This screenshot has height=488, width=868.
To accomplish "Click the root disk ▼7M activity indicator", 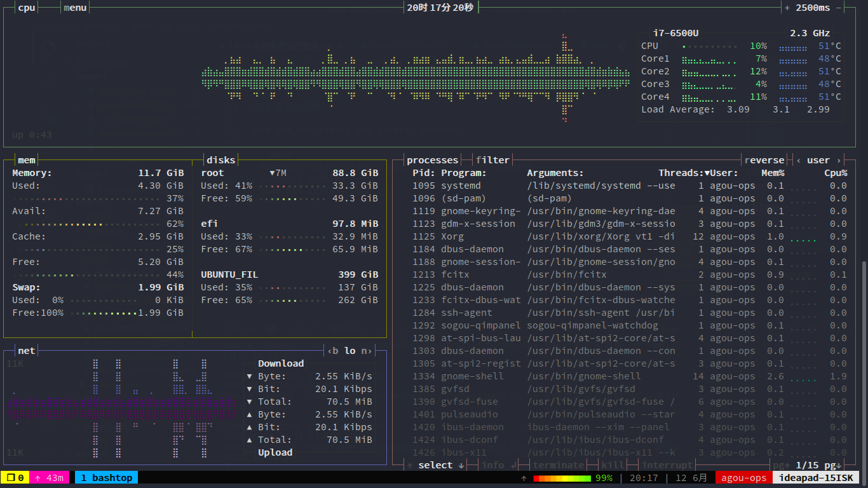I will [x=278, y=173].
